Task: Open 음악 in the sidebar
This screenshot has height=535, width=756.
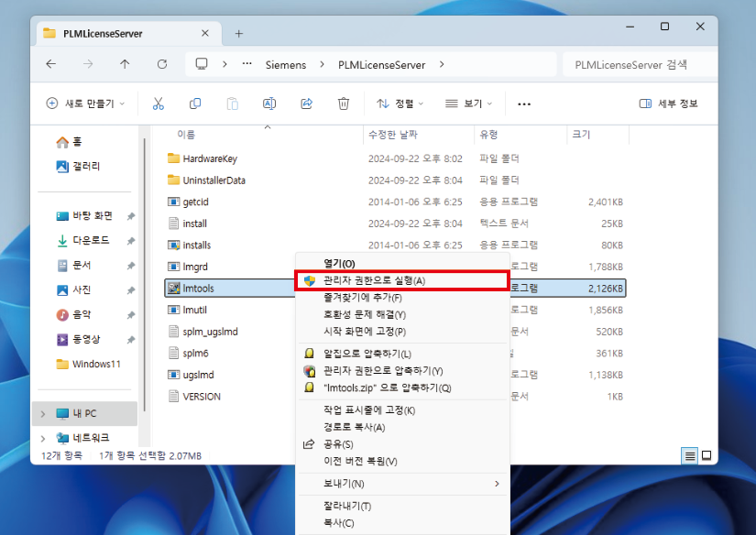Action: pyautogui.click(x=74, y=315)
